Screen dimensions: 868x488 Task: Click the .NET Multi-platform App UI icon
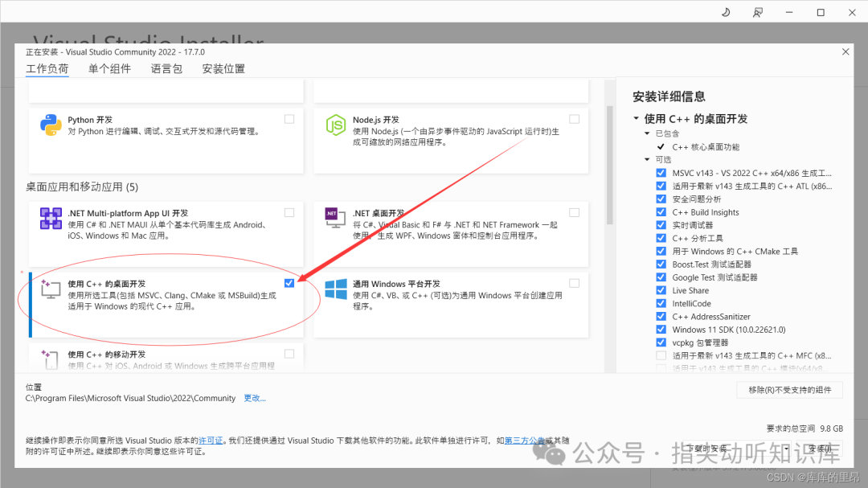click(51, 218)
